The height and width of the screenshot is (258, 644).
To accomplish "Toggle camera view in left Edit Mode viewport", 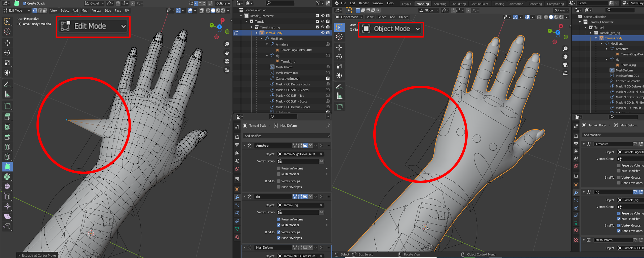I will click(x=227, y=61).
